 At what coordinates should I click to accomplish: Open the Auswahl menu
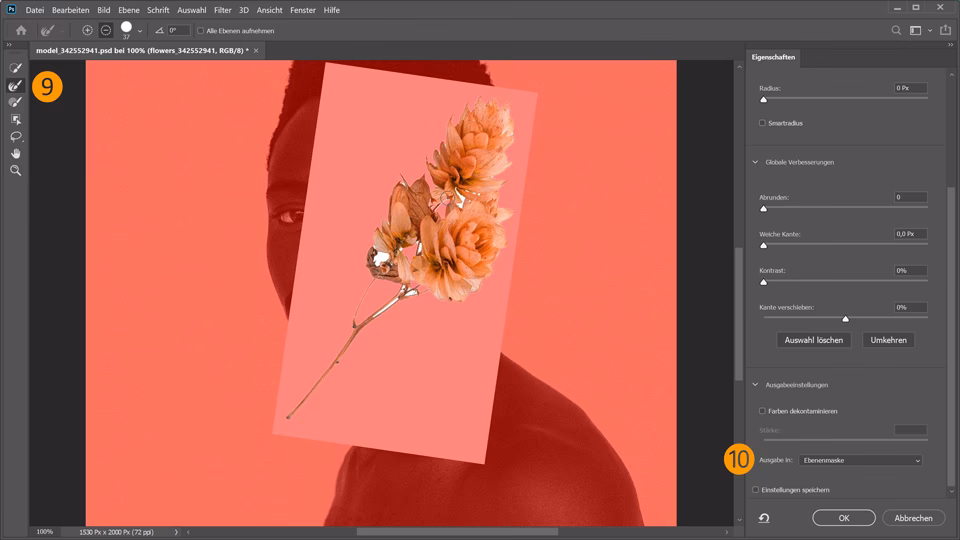[x=192, y=10]
